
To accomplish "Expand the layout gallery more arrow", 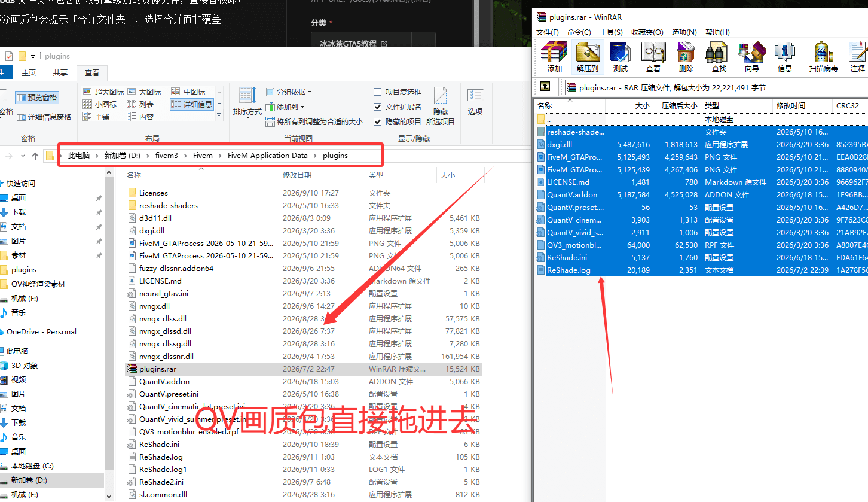I will pos(219,115).
